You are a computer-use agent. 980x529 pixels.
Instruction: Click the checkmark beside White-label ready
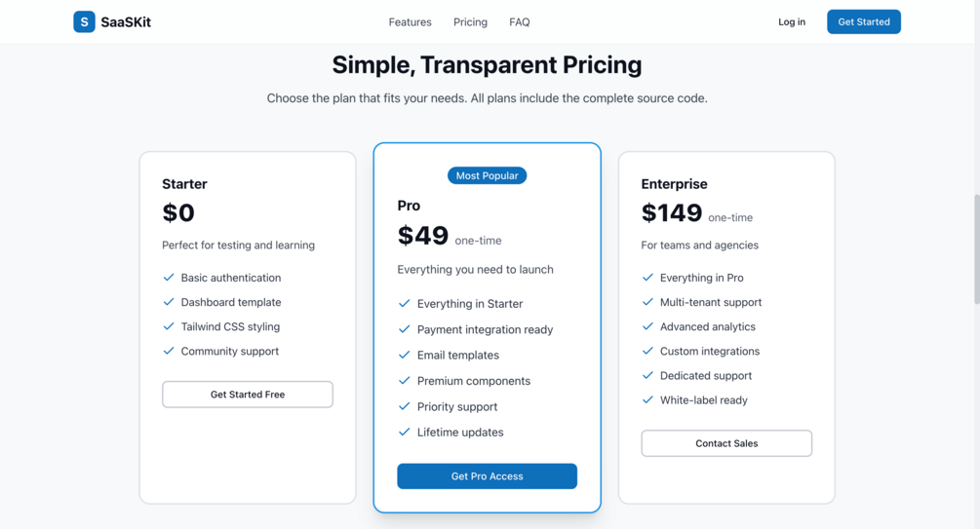(647, 399)
